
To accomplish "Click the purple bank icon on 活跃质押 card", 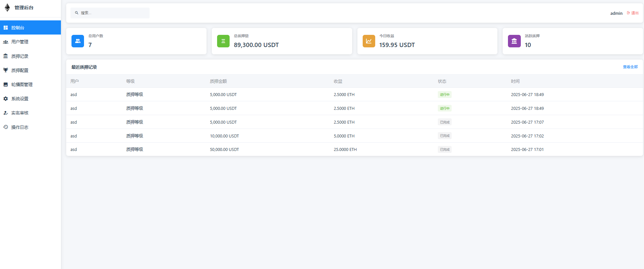I will point(514,41).
